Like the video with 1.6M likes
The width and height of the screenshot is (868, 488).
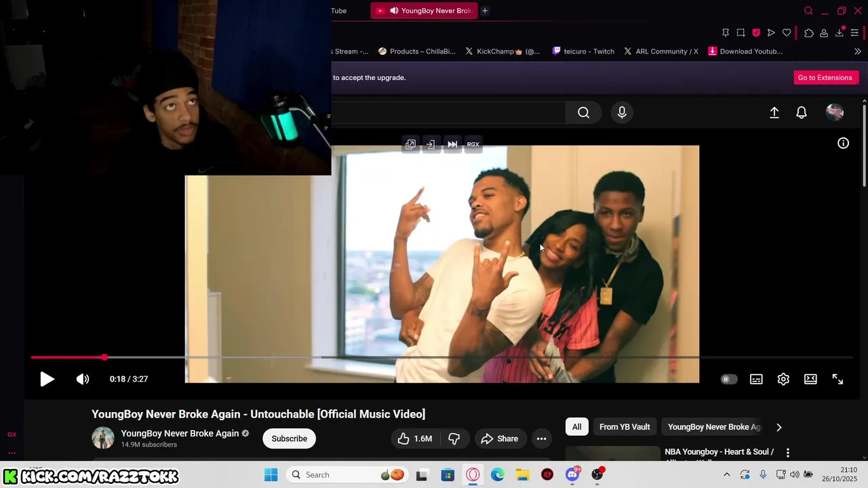click(x=415, y=439)
